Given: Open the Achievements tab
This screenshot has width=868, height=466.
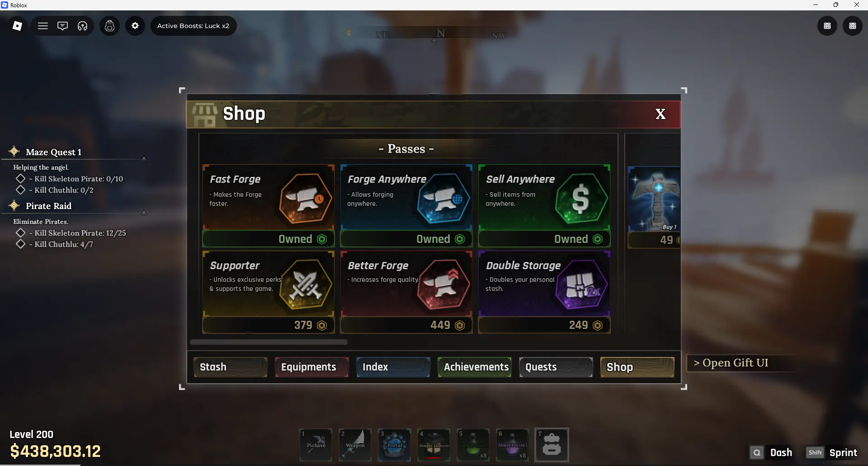Looking at the screenshot, I should 475,367.
